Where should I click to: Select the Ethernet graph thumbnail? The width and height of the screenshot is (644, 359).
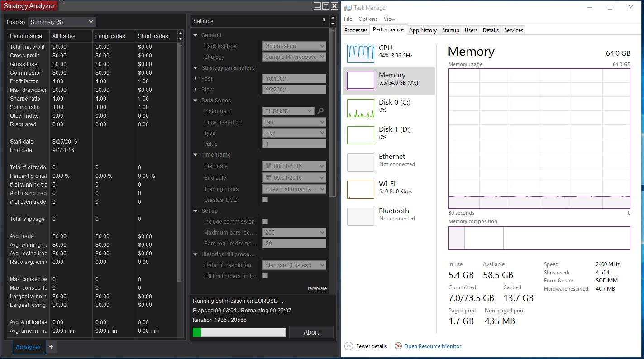click(x=361, y=163)
